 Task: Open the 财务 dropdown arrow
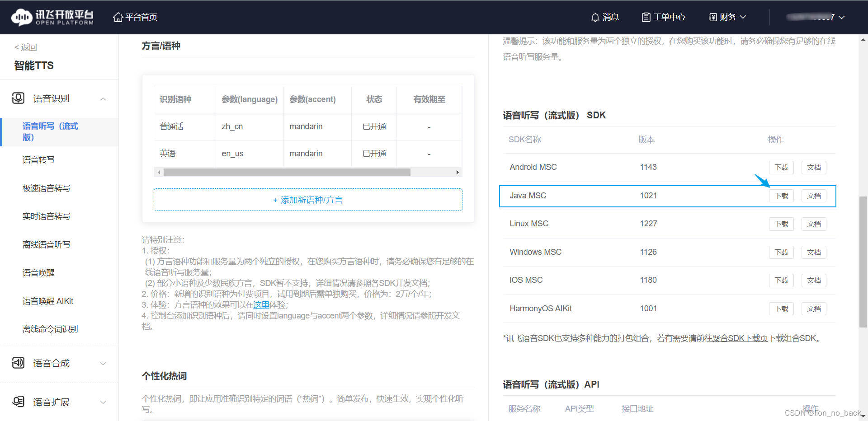743,17
